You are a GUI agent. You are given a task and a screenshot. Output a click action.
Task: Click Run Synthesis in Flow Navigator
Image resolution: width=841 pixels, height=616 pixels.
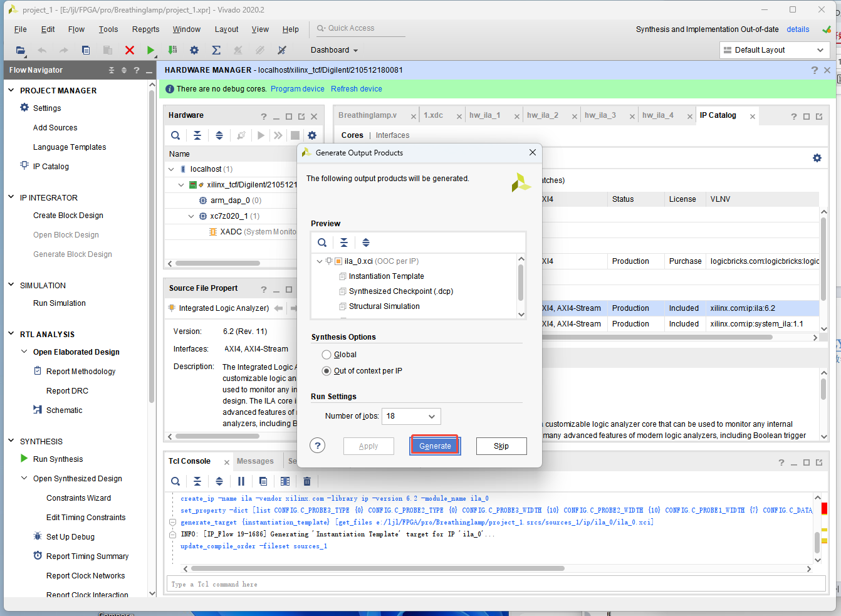58,459
